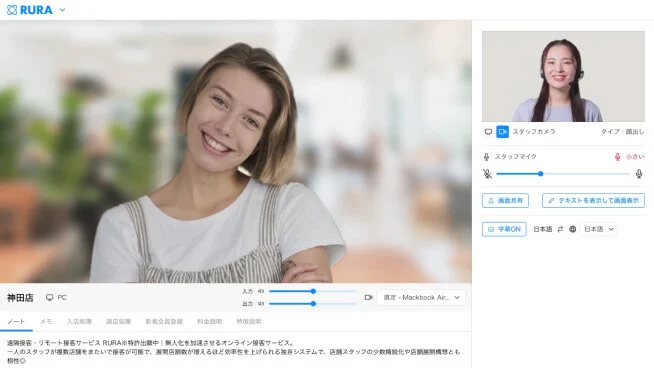Click the camera icon beside Macbook Air dropdown
654x368 pixels.
(x=369, y=297)
